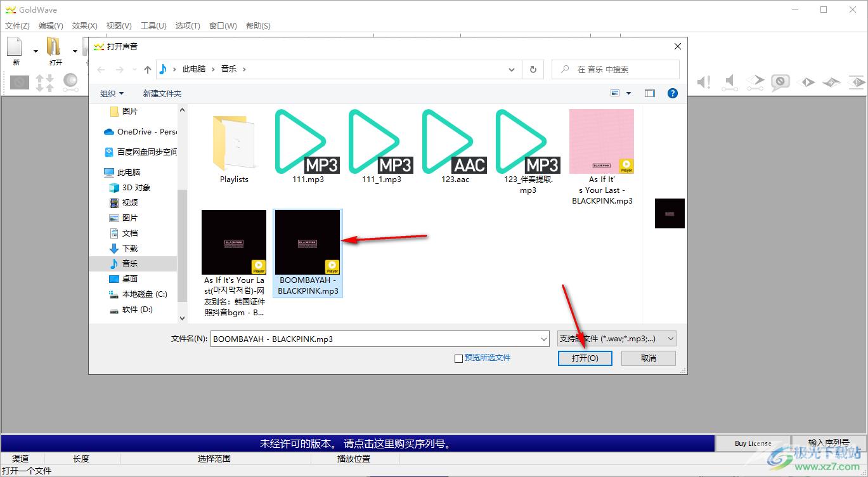Open the 效果(X) menu
The width and height of the screenshot is (868, 477).
click(84, 26)
